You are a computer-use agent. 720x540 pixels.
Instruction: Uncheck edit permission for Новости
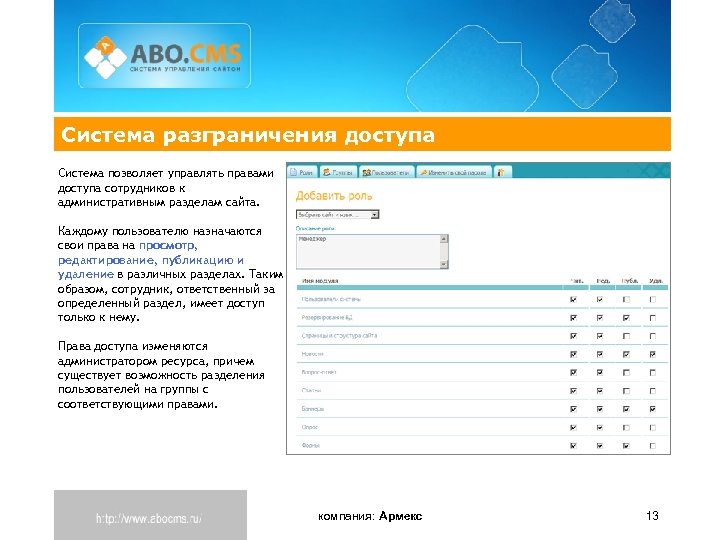(x=600, y=354)
